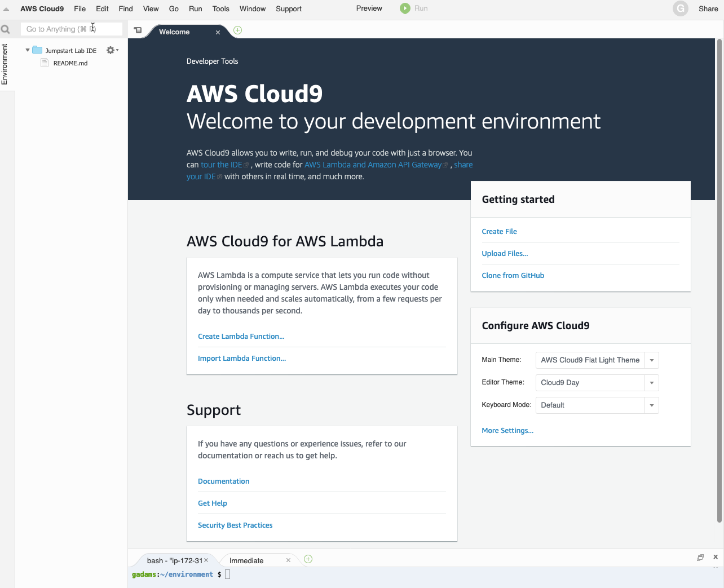This screenshot has width=724, height=588.
Task: Open the View menu
Action: 151,9
